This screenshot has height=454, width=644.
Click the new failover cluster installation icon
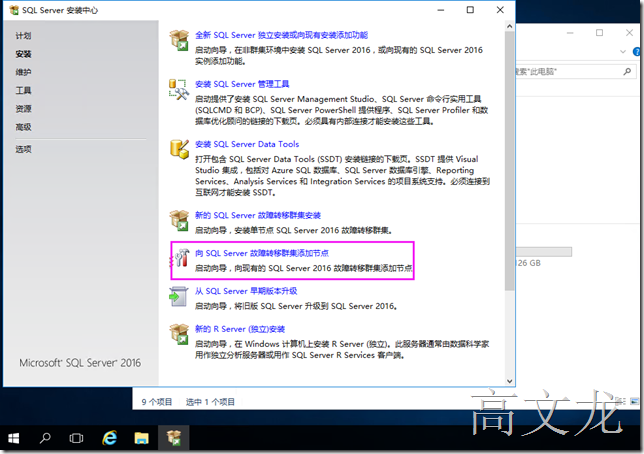pyautogui.click(x=179, y=221)
